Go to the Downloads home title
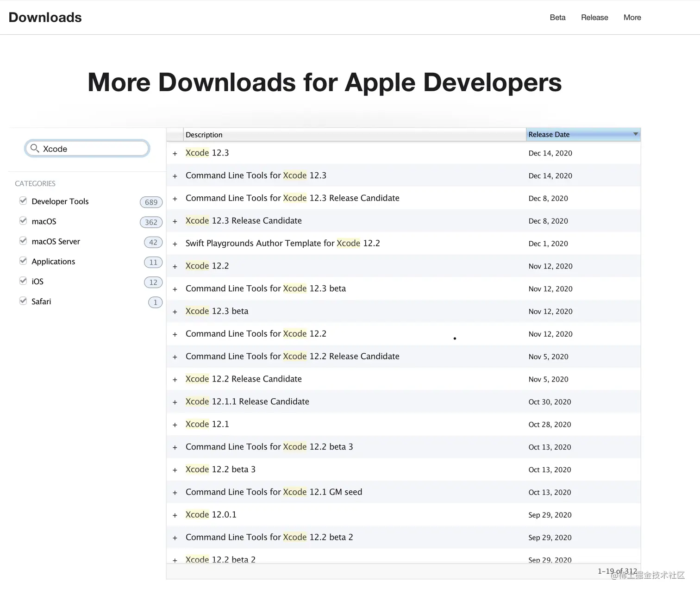Viewport: 700px width, 595px height. 45,18
